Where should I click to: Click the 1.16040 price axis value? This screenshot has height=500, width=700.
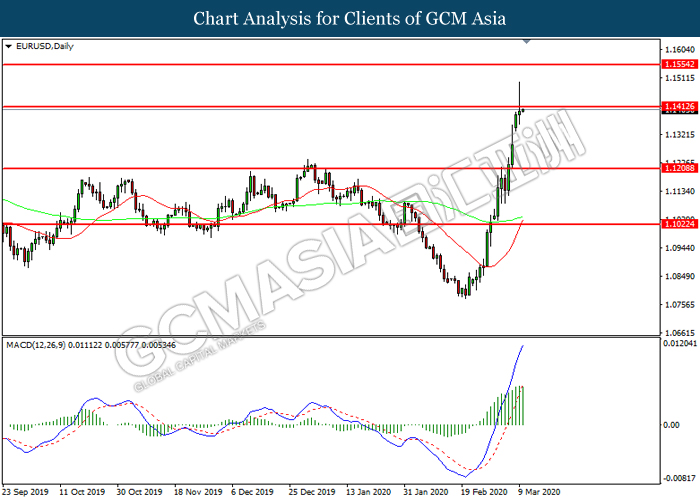[678, 49]
